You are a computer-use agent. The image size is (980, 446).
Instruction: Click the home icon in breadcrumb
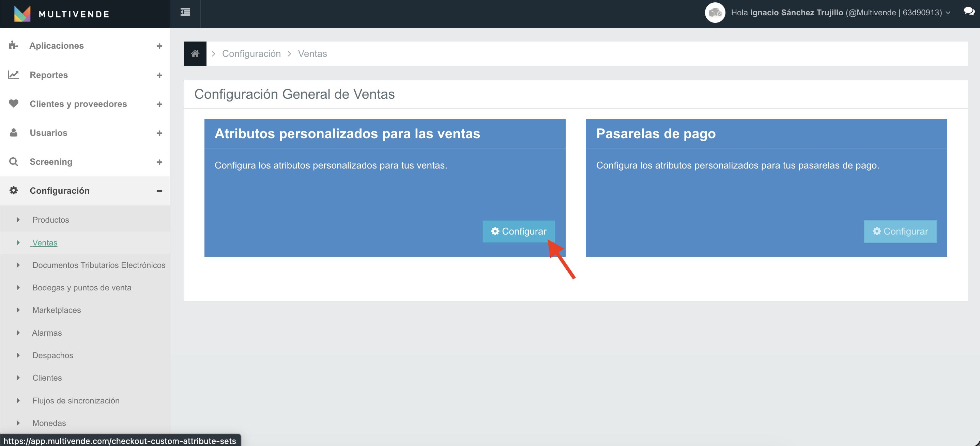click(195, 53)
